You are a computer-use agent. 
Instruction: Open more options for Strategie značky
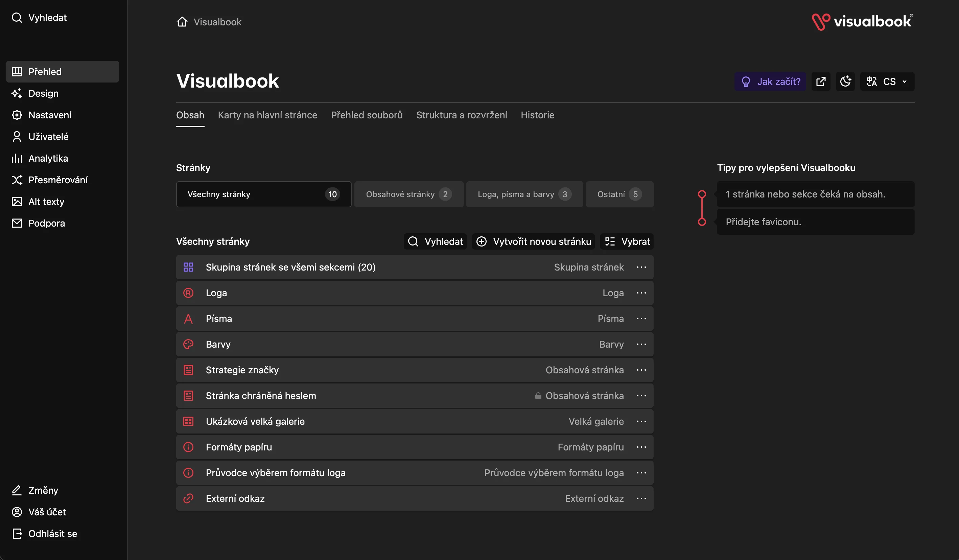[x=641, y=370]
